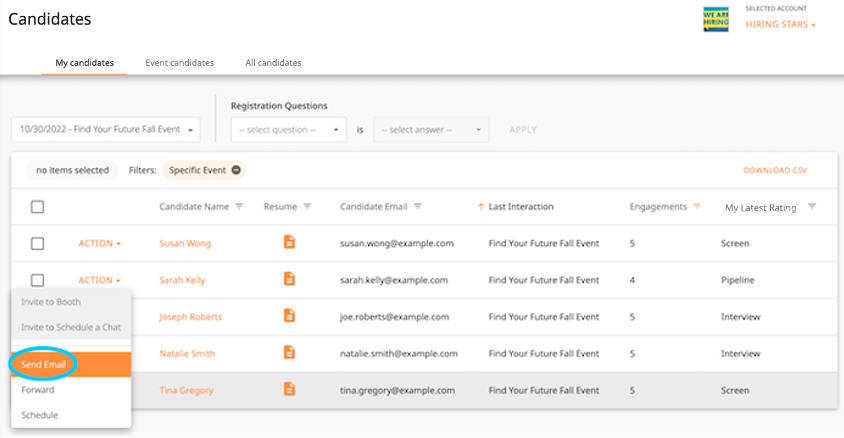Click the Download CSV link
This screenshot has width=844, height=438.
775,170
